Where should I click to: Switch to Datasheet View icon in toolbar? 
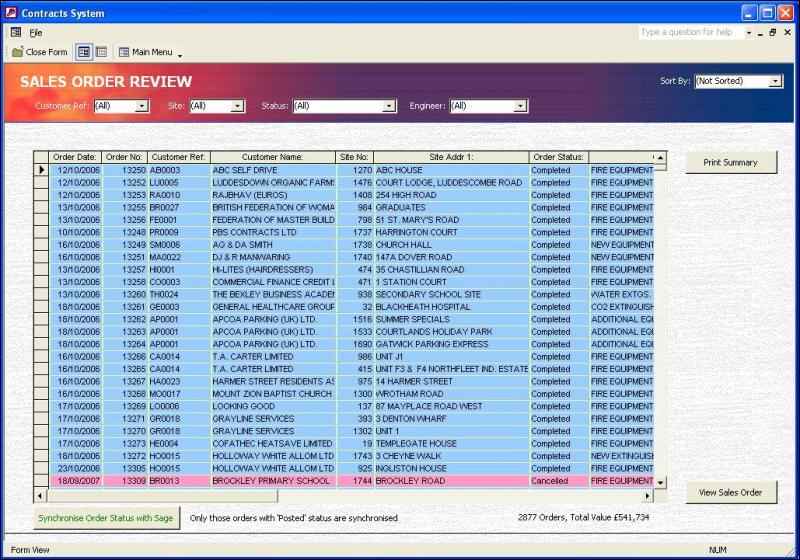point(101,52)
